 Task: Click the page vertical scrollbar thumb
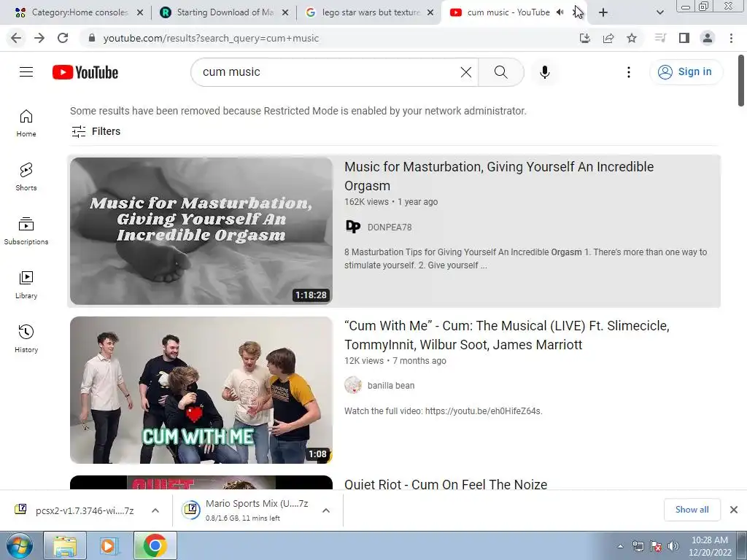pyautogui.click(x=741, y=81)
